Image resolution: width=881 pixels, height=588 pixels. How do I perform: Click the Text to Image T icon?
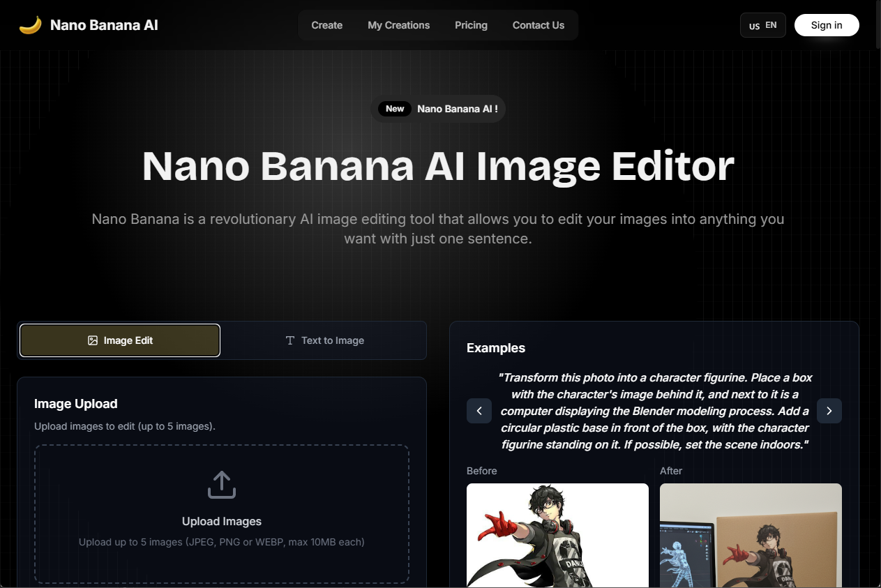pos(289,340)
